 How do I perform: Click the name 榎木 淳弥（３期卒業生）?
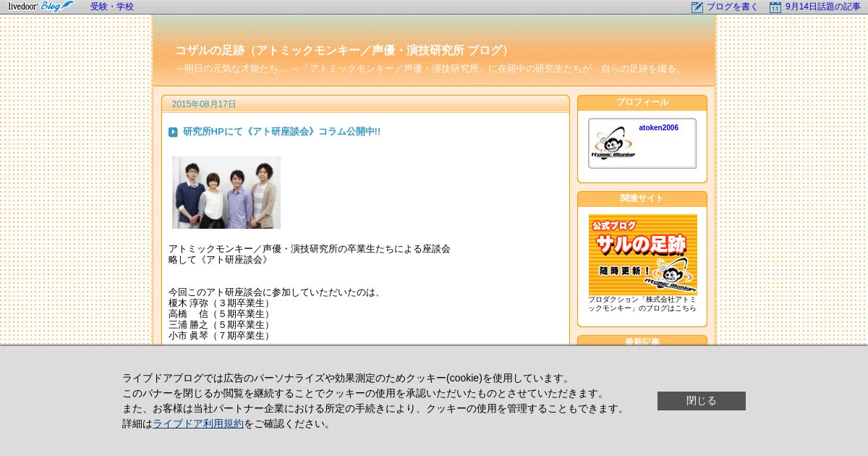[x=221, y=303]
